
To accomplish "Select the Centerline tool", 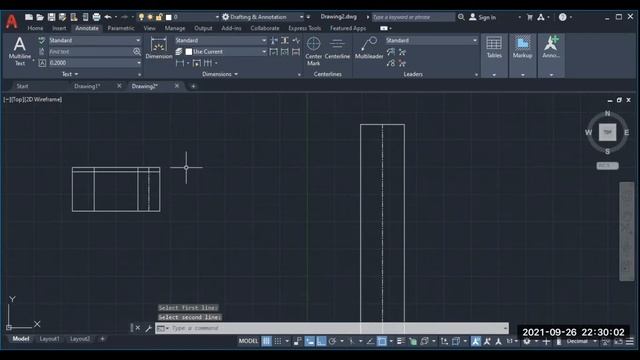I will pos(337,49).
